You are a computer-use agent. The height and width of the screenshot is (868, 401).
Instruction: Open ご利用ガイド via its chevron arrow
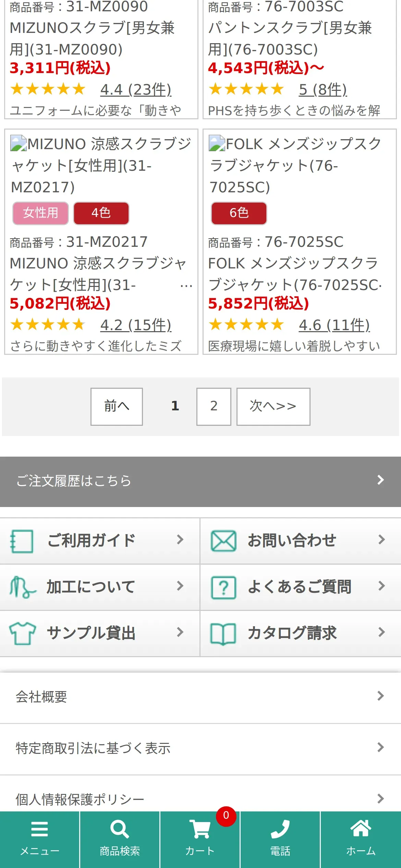click(x=180, y=539)
